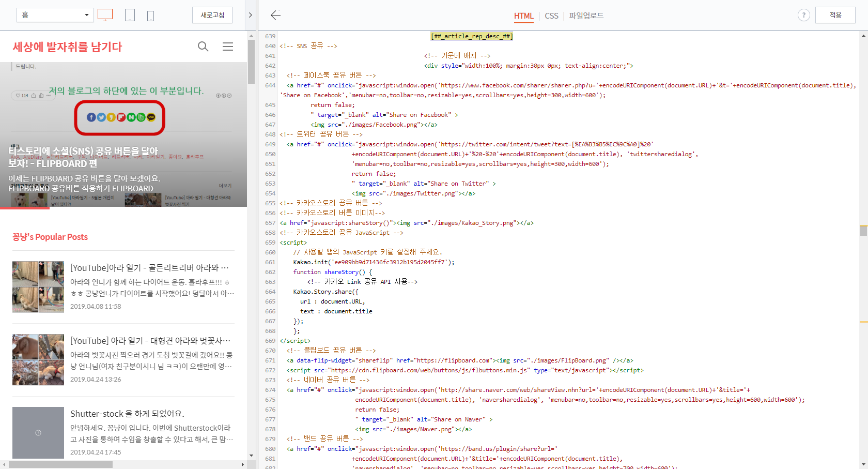Switch to the HTML tab

523,16
